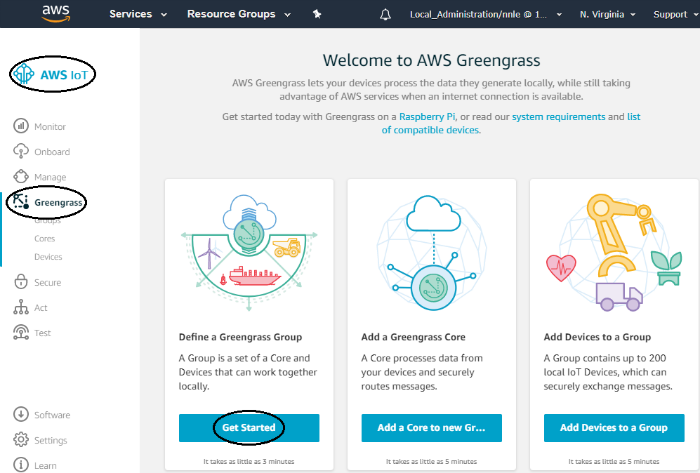Select Greengrass in sidebar
The height and width of the screenshot is (473, 700).
pos(58,203)
